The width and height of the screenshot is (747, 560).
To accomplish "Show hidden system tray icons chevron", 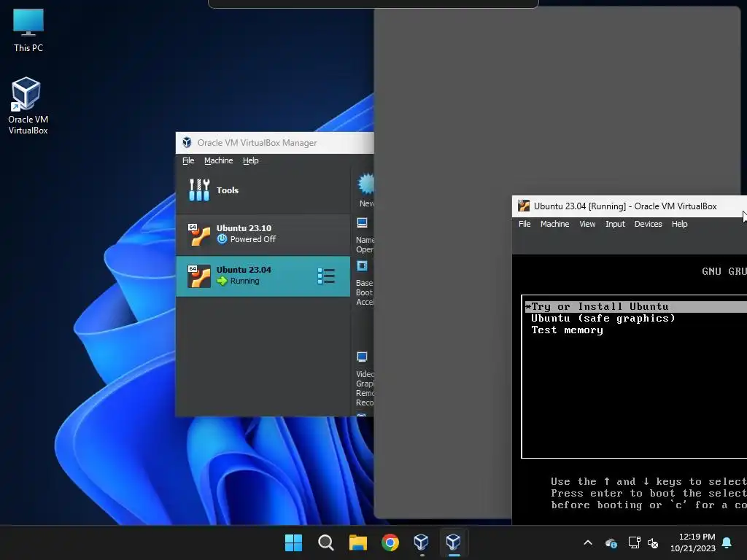I will click(x=588, y=542).
